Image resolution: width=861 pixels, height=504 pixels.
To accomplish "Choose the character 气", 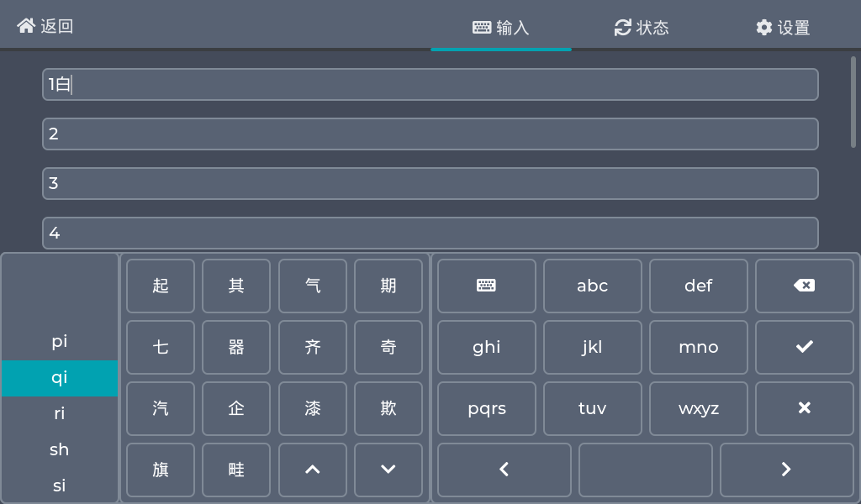I will (313, 286).
